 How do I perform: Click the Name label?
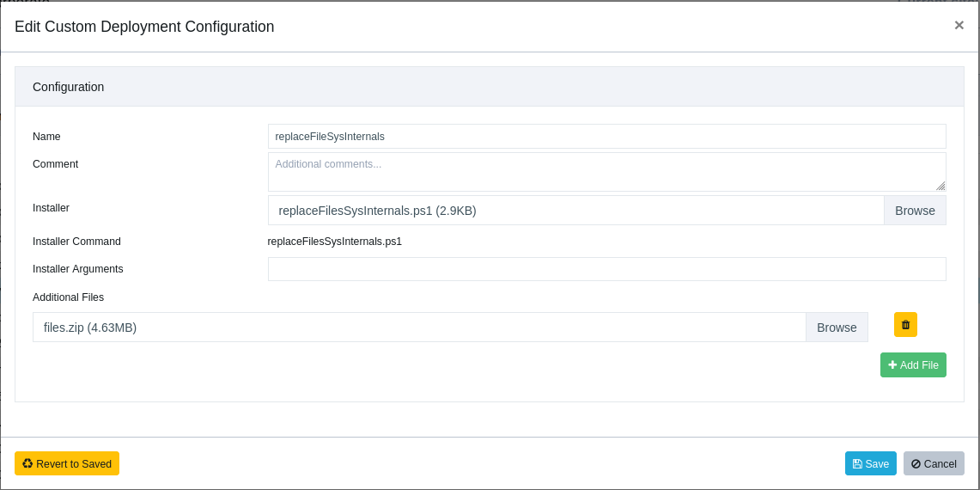[46, 137]
